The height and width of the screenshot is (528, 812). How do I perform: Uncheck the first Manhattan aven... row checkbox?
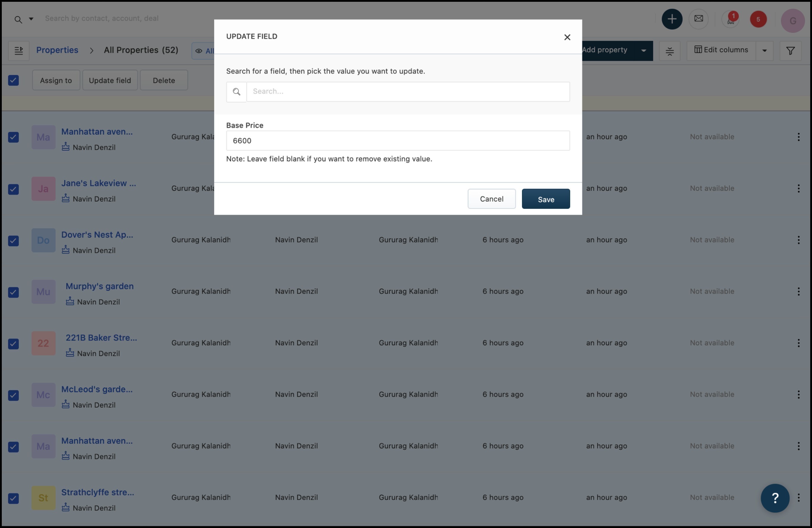click(x=13, y=137)
